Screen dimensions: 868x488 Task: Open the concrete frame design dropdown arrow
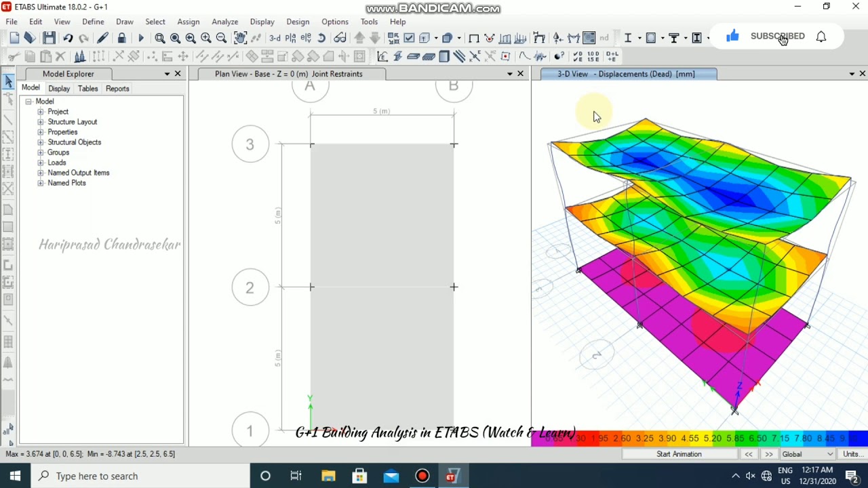(662, 39)
